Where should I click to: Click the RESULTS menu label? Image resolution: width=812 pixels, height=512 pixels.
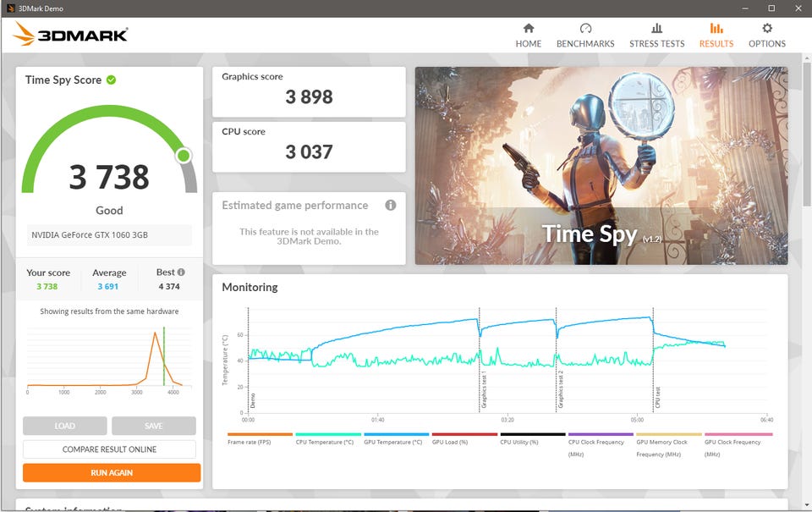716,43
